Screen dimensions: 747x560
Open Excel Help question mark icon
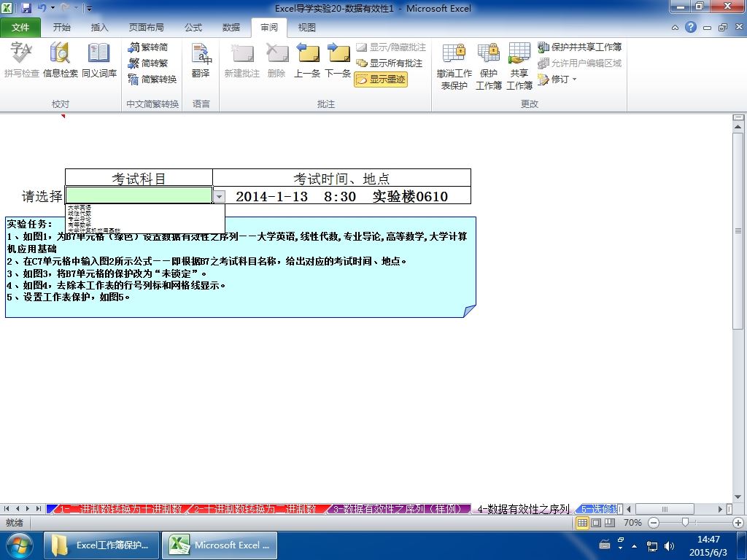(x=691, y=27)
